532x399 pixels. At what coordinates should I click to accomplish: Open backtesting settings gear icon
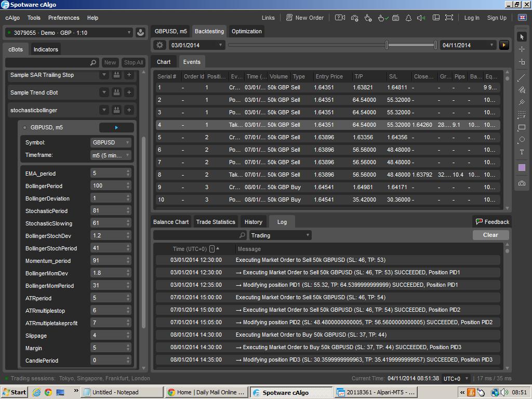(160, 45)
